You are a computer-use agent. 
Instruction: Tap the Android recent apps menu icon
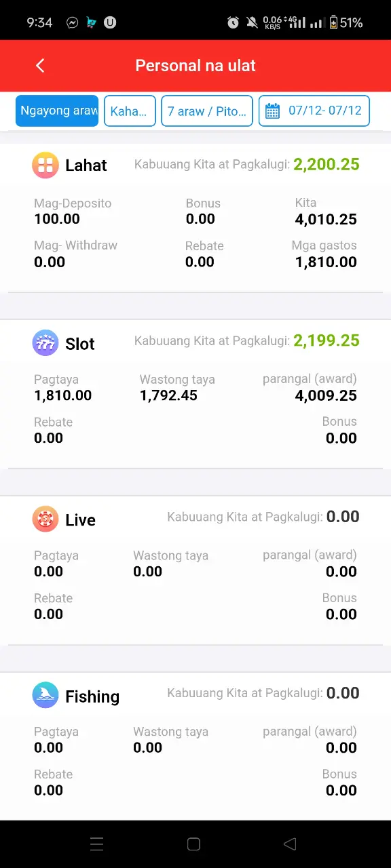(x=97, y=844)
